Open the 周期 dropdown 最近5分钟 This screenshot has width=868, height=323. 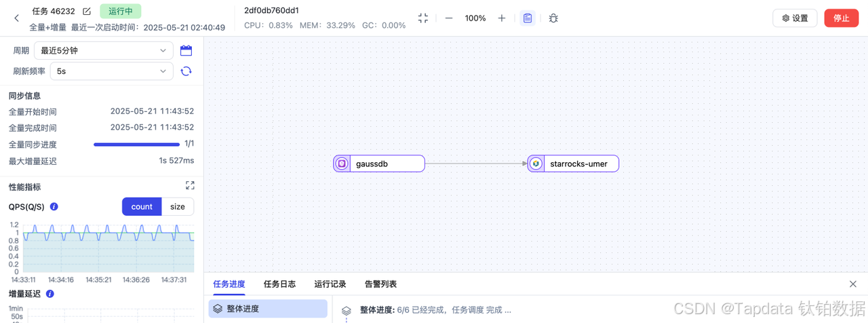tap(104, 50)
